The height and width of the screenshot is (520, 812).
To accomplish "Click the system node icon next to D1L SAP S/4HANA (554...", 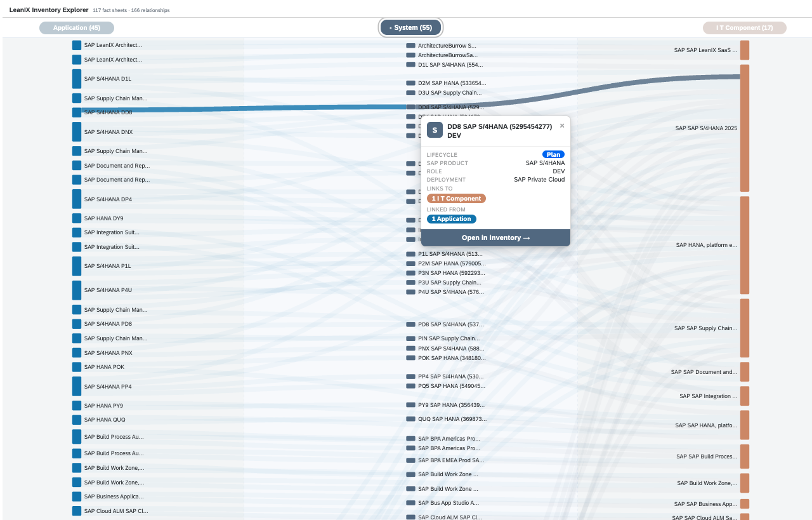I will point(410,65).
